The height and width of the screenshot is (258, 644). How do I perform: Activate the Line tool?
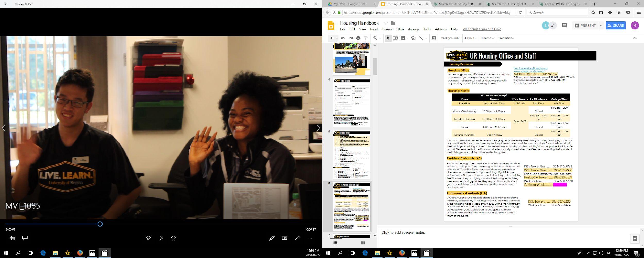pyautogui.click(x=421, y=38)
